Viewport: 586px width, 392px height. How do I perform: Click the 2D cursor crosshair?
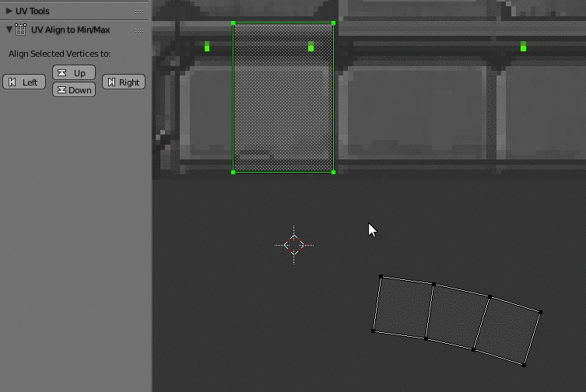pyautogui.click(x=294, y=245)
